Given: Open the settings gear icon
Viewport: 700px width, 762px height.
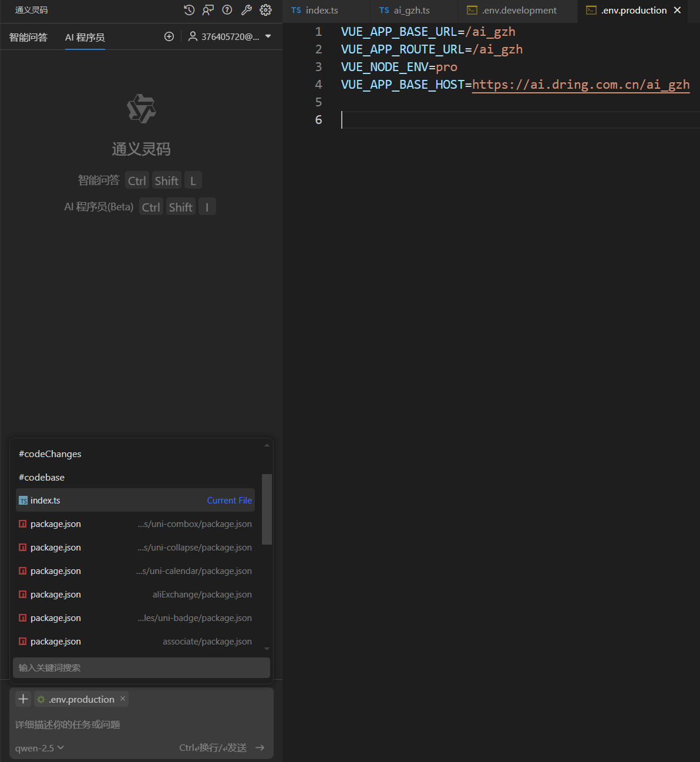Looking at the screenshot, I should 265,10.
